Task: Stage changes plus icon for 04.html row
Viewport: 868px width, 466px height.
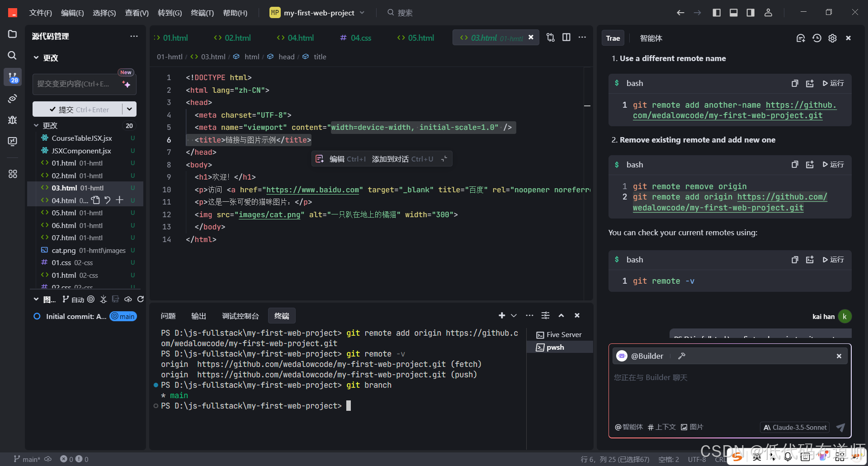Action: (119, 200)
